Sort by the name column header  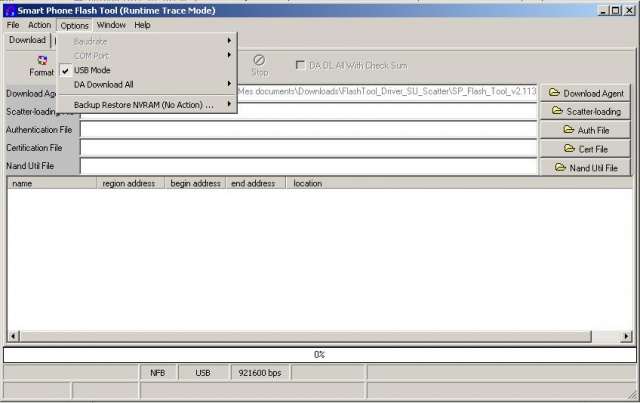point(52,183)
